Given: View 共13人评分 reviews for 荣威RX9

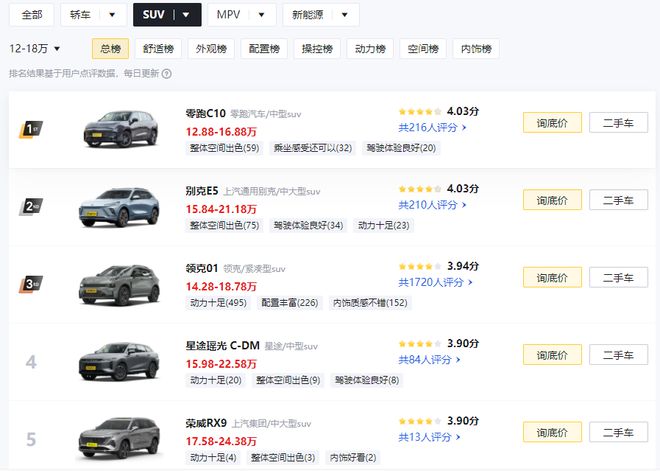Looking at the screenshot, I should click(x=429, y=437).
